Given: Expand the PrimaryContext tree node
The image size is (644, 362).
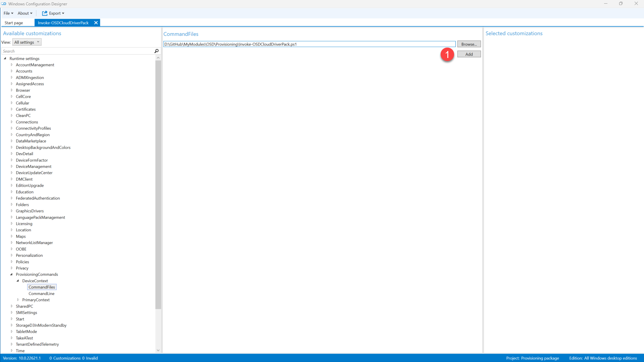Looking at the screenshot, I should [x=18, y=300].
